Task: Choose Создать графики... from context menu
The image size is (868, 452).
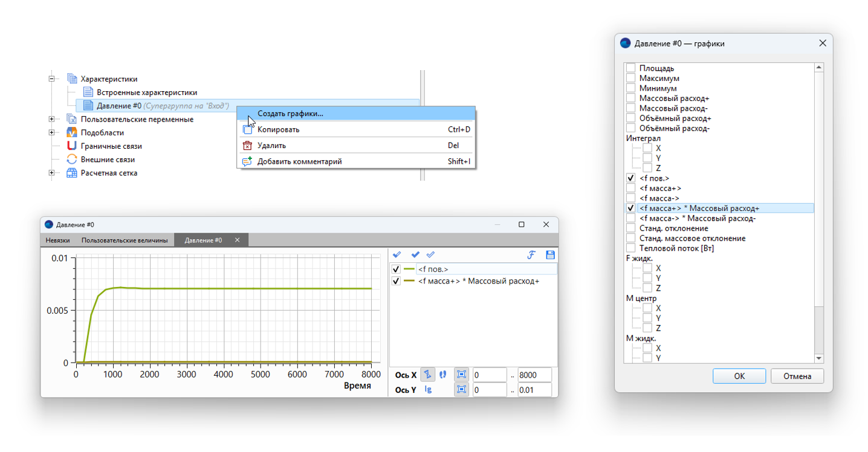Action: [357, 113]
